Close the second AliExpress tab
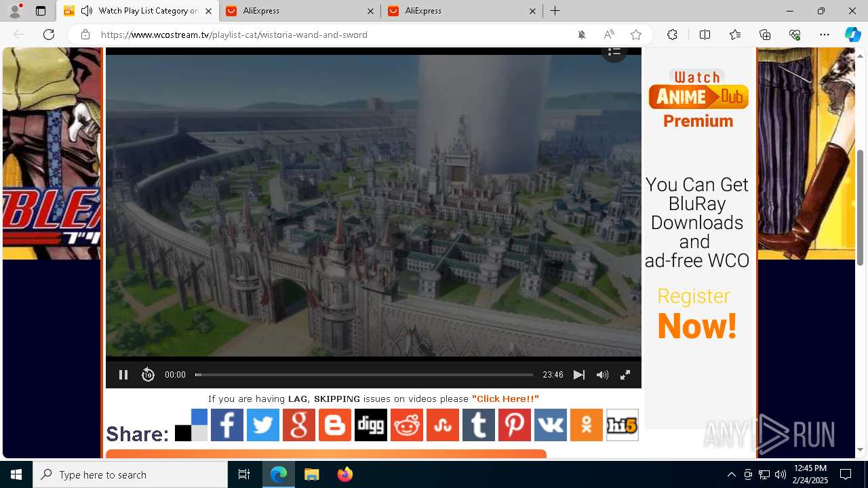Screen dimensions: 868x488 [532, 11]
